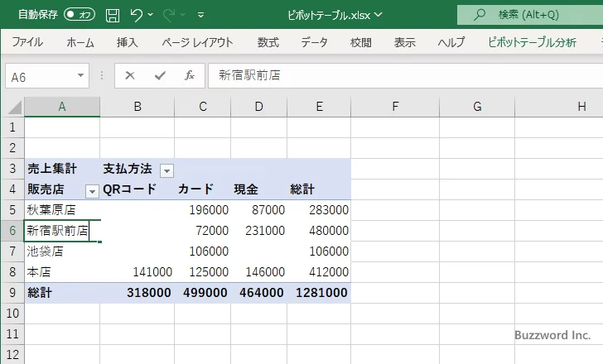Cancel the cell entry with X icon

click(130, 75)
